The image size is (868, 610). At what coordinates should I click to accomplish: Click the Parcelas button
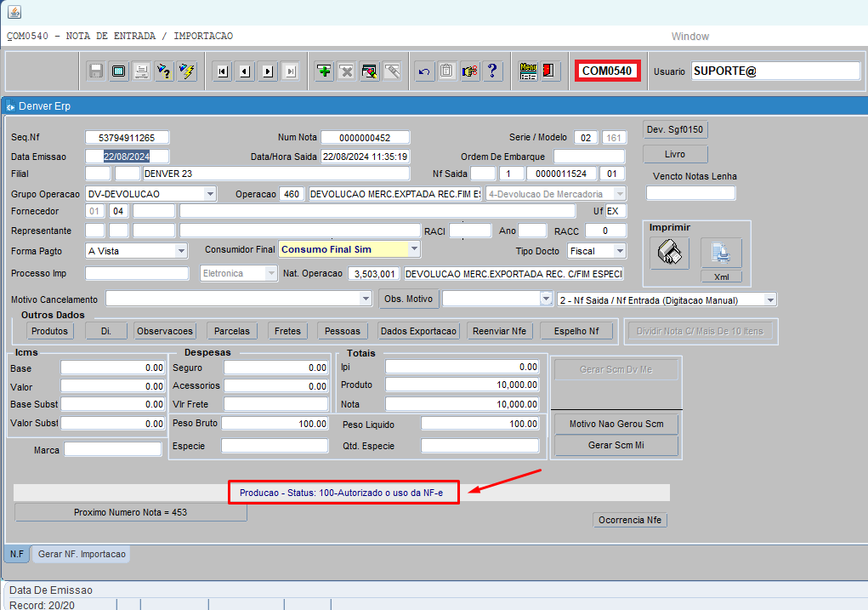[232, 331]
